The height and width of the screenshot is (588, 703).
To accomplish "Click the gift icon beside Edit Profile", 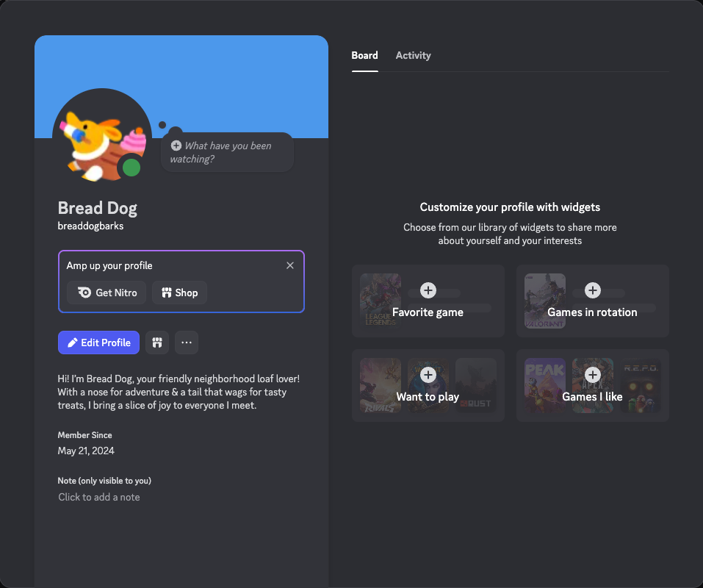I will [x=157, y=343].
